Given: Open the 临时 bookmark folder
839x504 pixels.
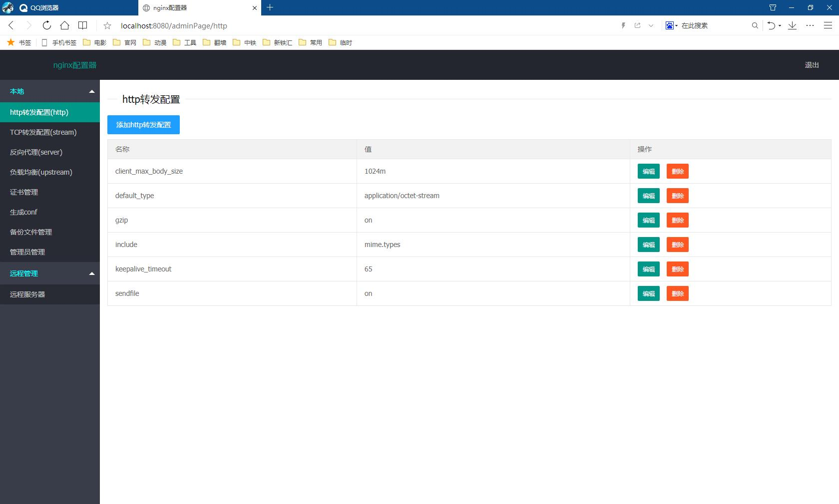Looking at the screenshot, I should tap(340, 42).
